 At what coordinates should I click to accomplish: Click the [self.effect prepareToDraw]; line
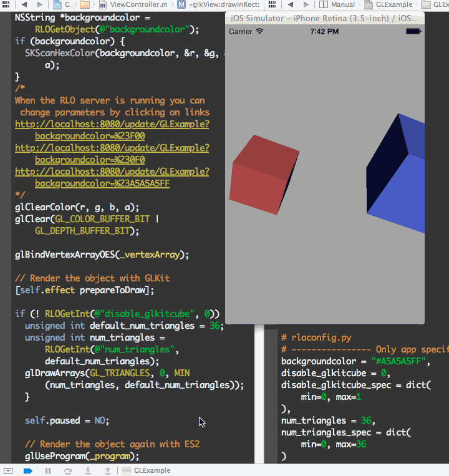click(x=85, y=290)
